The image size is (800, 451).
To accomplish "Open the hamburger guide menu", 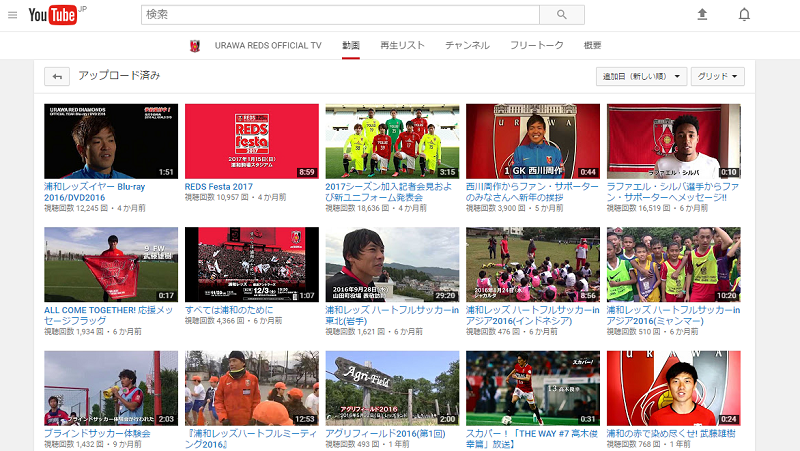I will coord(13,15).
